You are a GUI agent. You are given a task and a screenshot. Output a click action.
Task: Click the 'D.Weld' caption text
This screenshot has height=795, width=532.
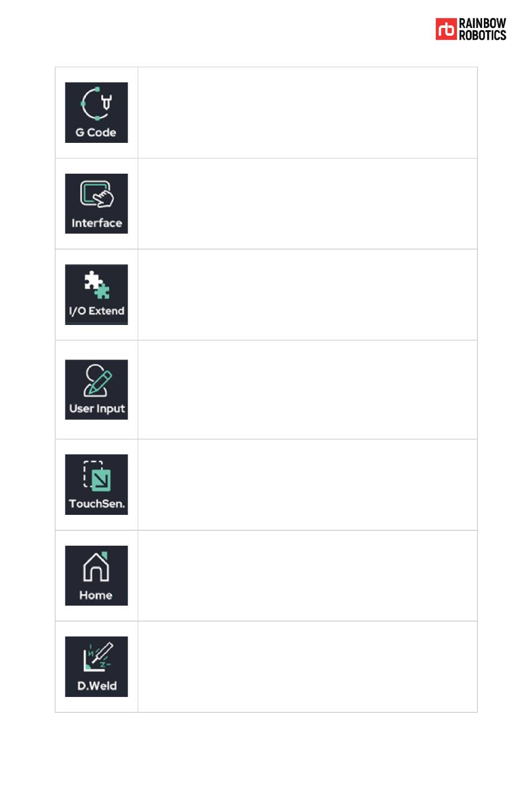pos(97,686)
